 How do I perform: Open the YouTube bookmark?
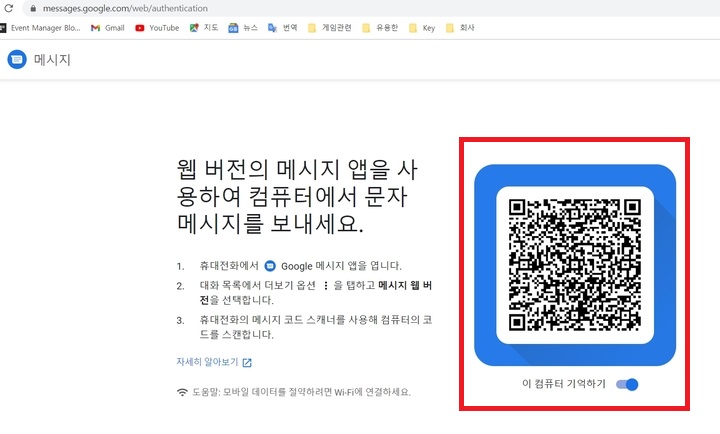(x=157, y=28)
